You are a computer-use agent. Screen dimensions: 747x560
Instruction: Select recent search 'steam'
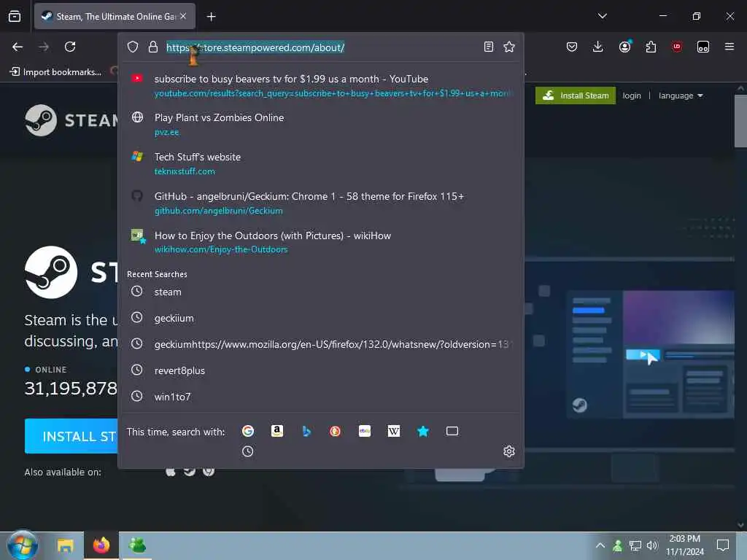[x=321, y=292]
